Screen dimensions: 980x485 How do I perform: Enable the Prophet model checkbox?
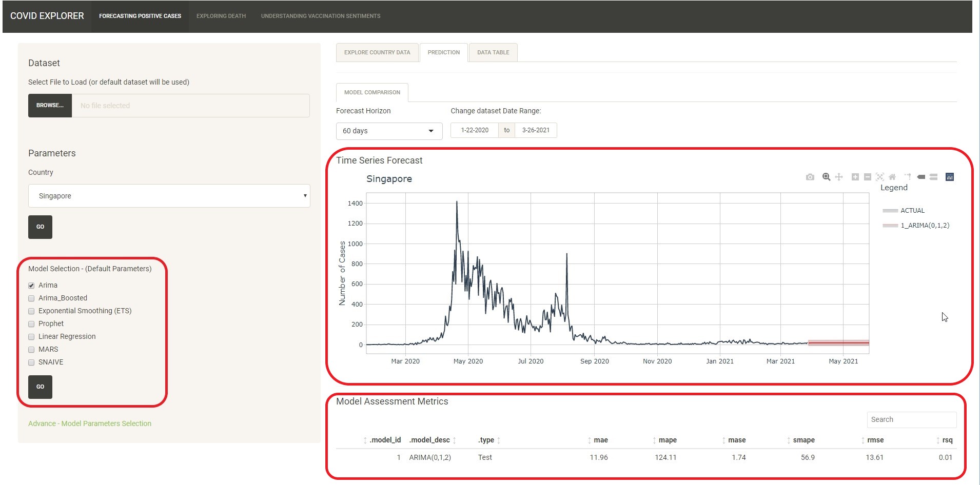(x=31, y=324)
